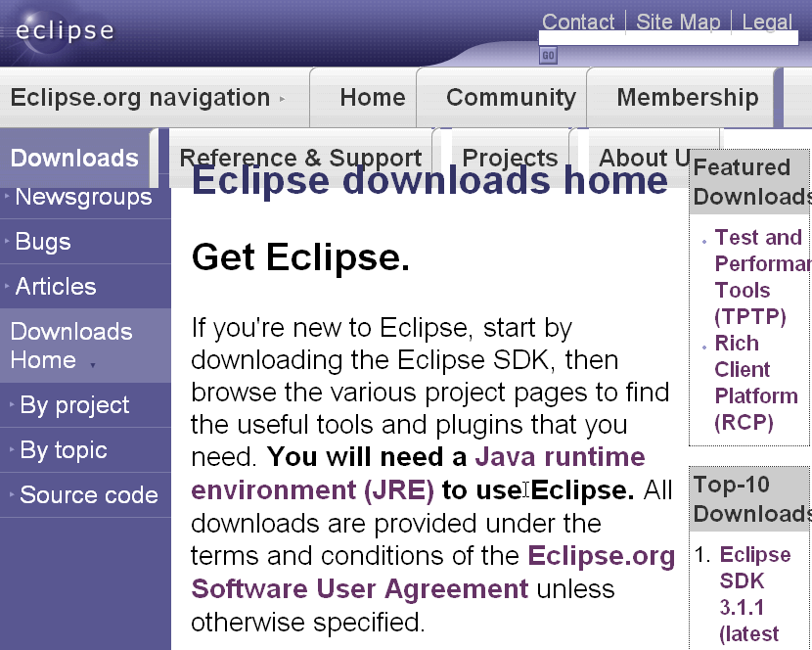Focus the search input field
The image size is (812, 650).
[668, 38]
